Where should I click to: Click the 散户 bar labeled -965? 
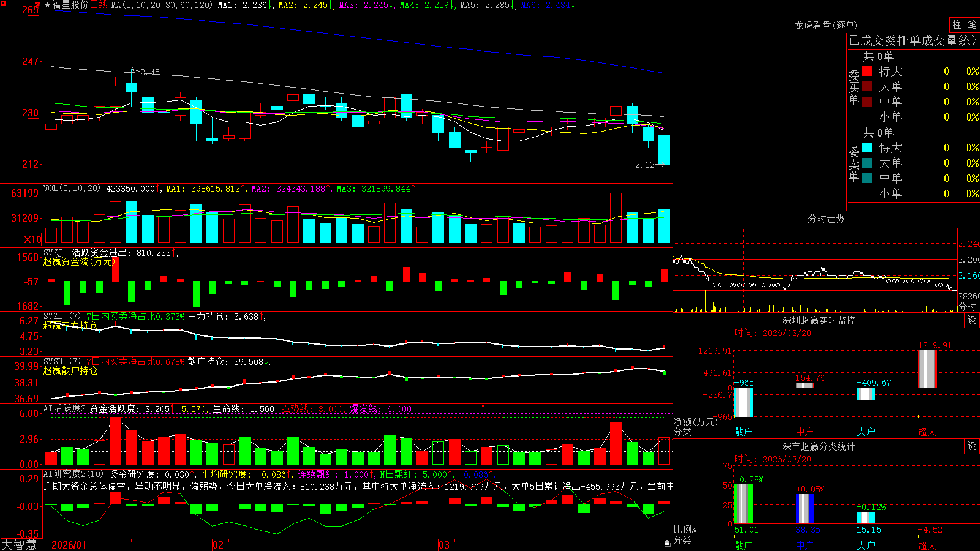pos(744,402)
